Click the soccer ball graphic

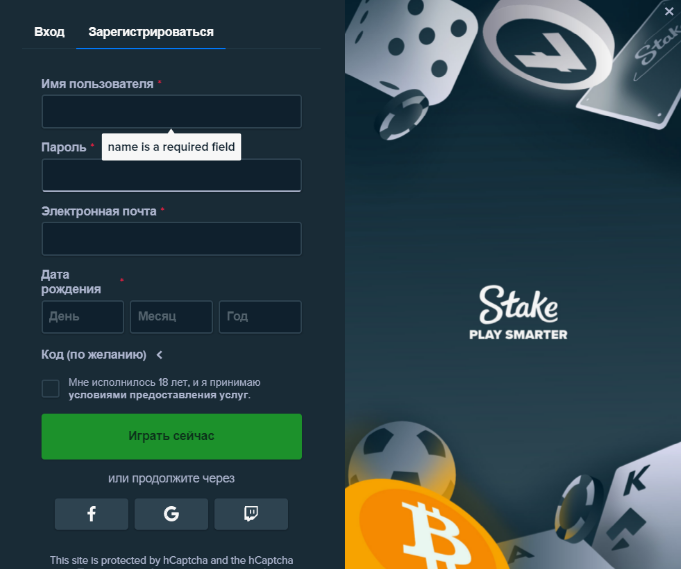point(402,454)
